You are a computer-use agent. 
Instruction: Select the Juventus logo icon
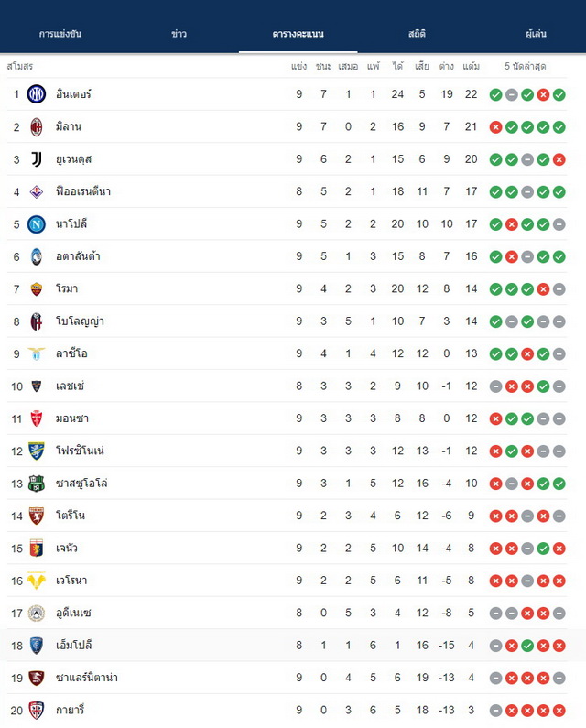pyautogui.click(x=37, y=159)
